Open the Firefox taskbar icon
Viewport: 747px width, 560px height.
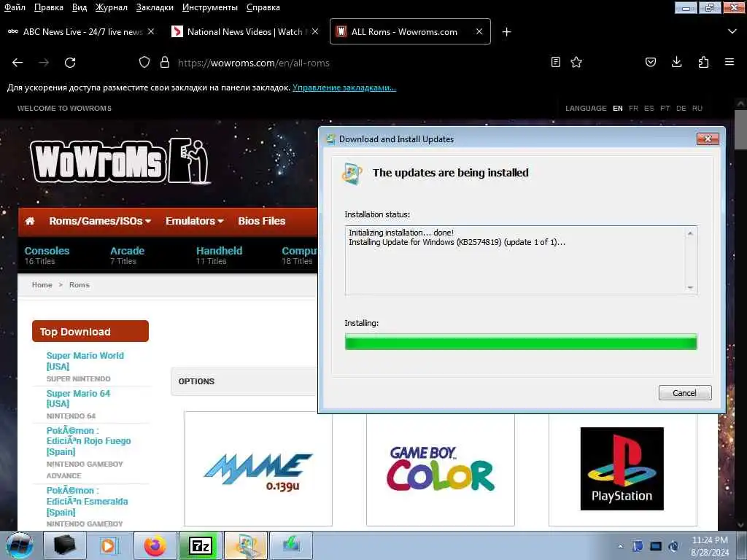[155, 545]
